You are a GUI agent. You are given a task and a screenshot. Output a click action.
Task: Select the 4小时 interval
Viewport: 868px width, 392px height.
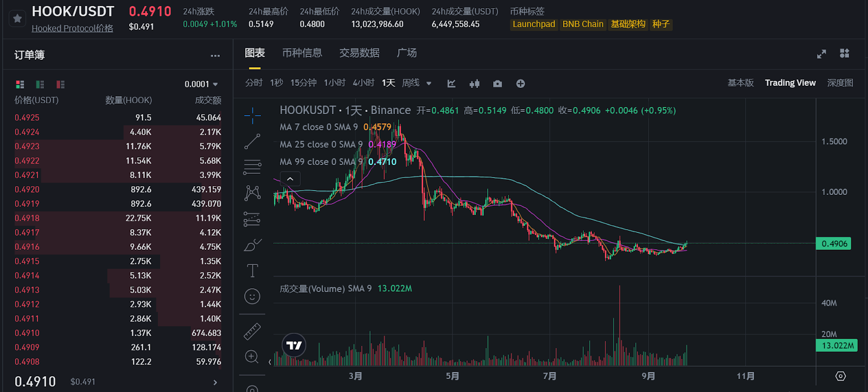(363, 83)
